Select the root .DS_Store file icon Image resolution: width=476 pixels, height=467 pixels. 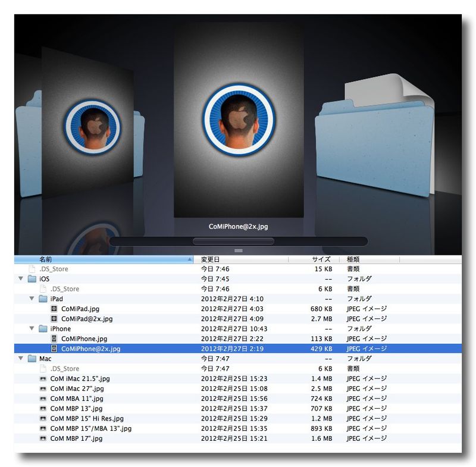[32, 269]
